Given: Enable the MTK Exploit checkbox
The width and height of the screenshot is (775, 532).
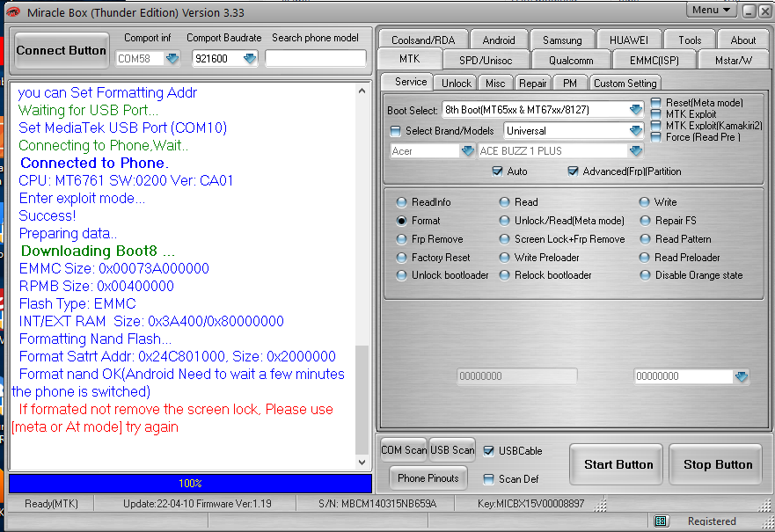Looking at the screenshot, I should pos(655,114).
